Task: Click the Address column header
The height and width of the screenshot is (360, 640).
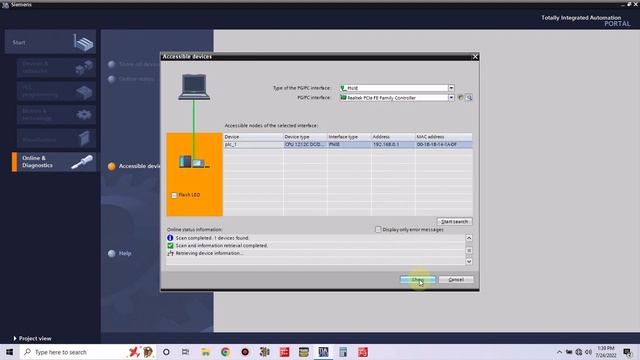Action: tap(393, 137)
